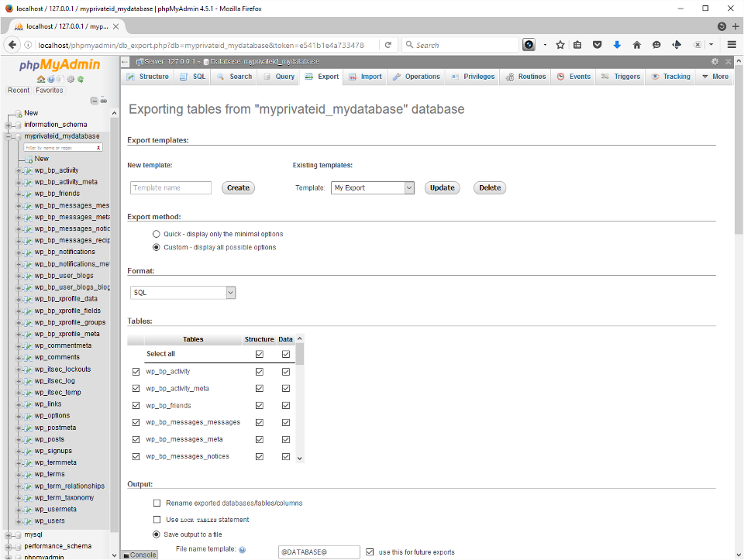Click the wp_users table icon in tree
The height and width of the screenshot is (560, 744).
[29, 521]
